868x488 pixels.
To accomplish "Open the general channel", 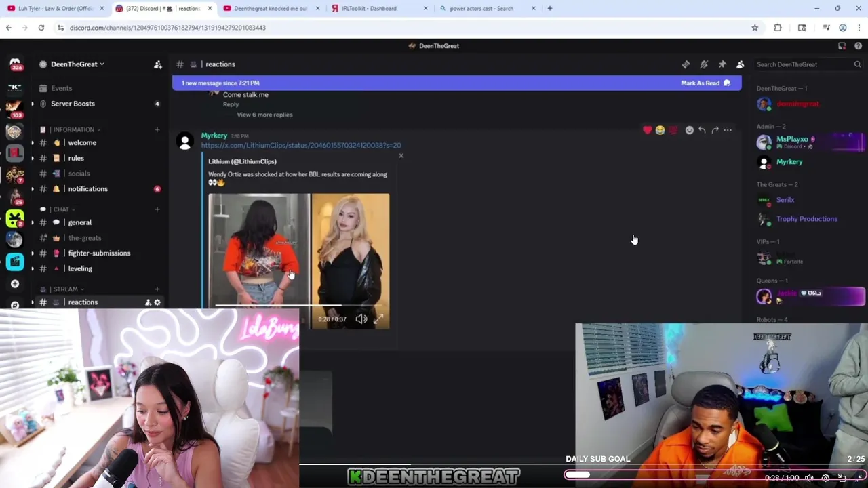I will [80, 222].
